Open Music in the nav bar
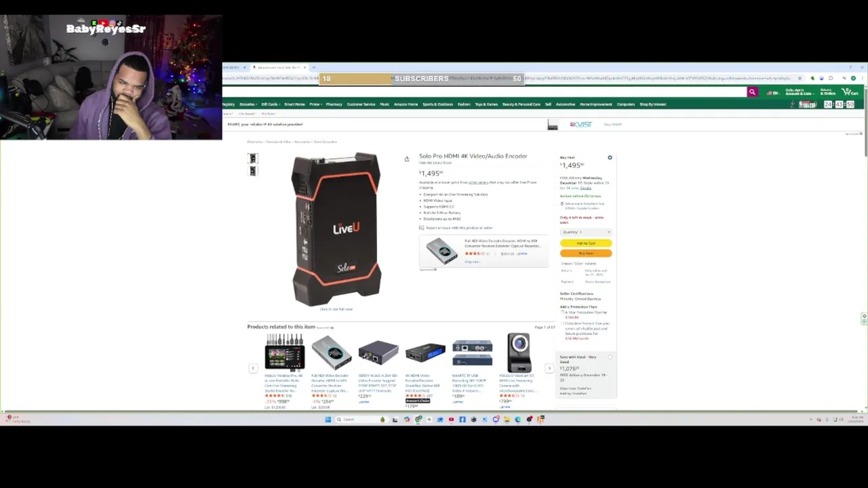The image size is (868, 488). [x=384, y=104]
